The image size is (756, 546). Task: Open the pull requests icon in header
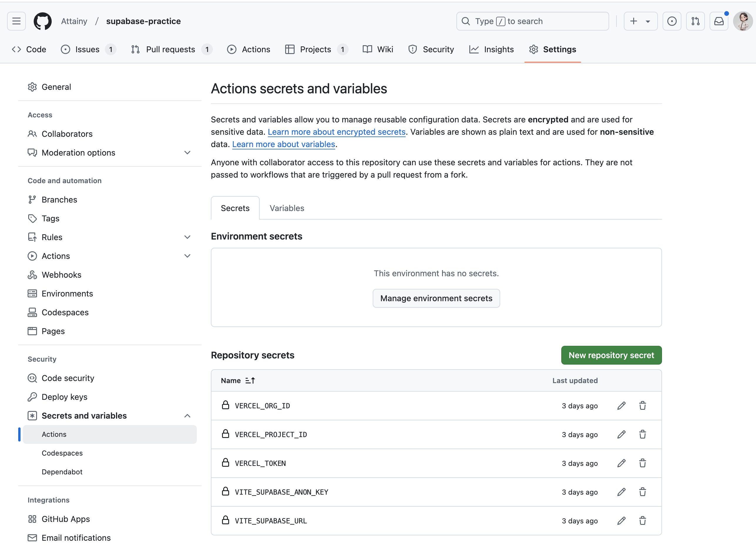pyautogui.click(x=695, y=21)
